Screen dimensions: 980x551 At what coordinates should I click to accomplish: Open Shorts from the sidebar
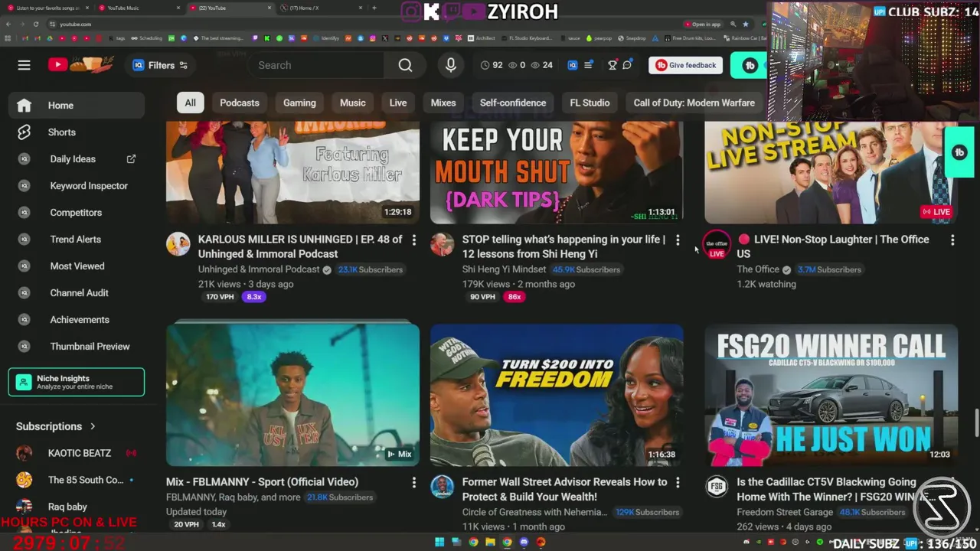pos(77,132)
